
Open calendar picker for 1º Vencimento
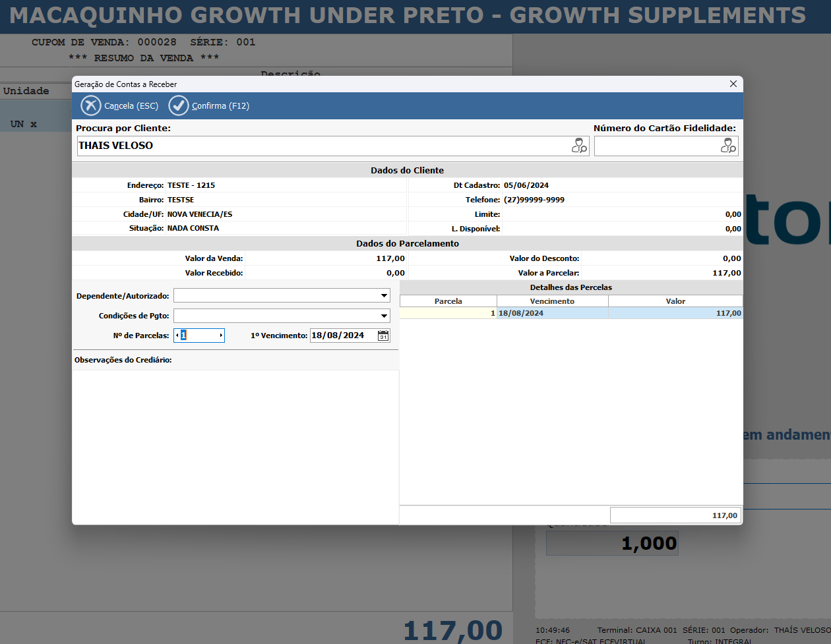point(383,336)
